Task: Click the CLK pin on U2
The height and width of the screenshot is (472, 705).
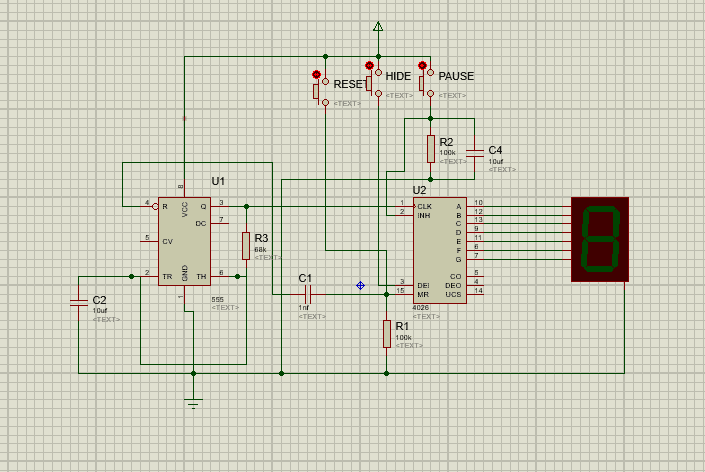Action: (425, 206)
